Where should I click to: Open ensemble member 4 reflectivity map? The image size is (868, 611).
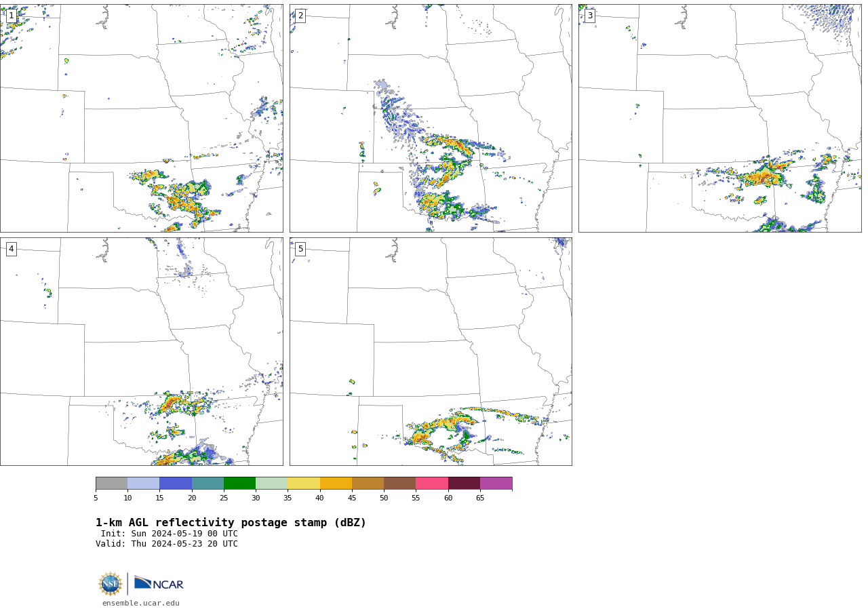click(x=141, y=351)
